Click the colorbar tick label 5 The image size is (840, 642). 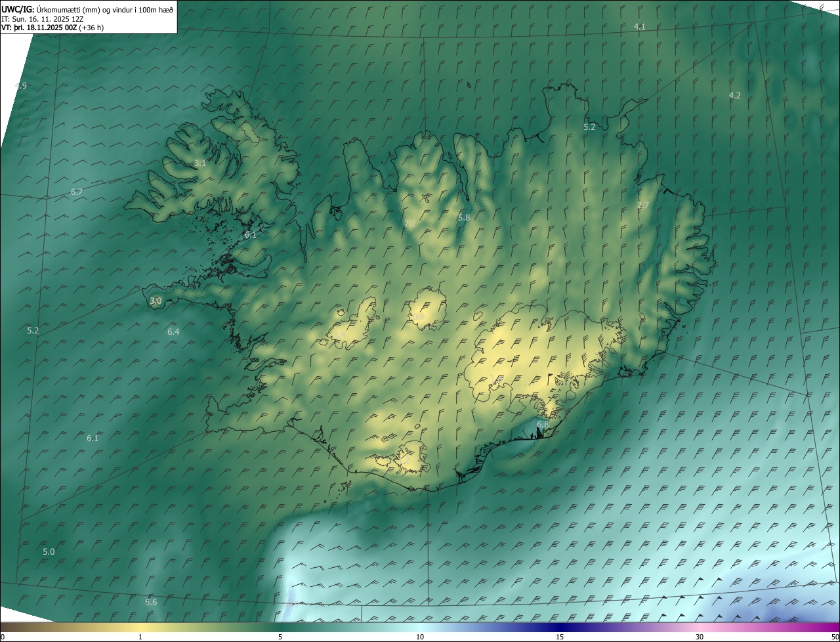280,637
